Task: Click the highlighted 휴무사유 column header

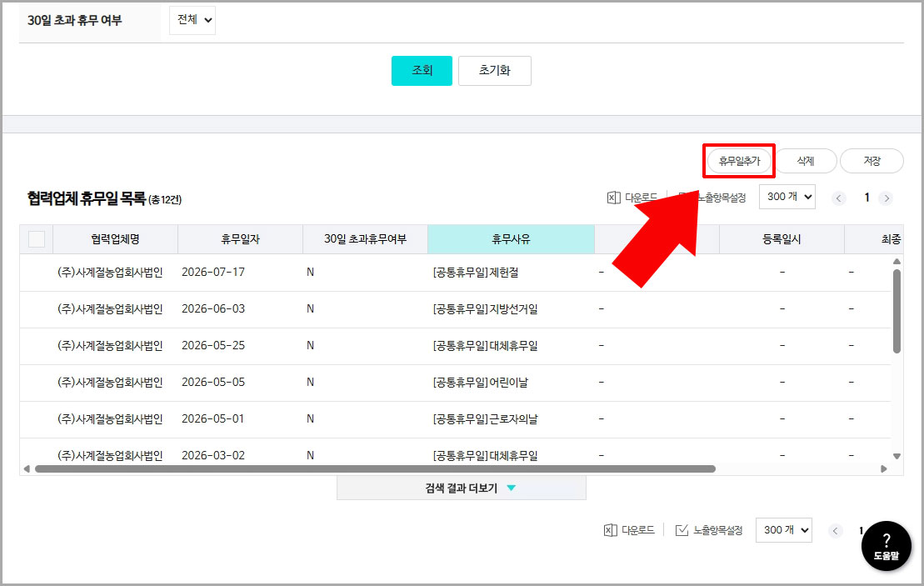Action: point(511,238)
